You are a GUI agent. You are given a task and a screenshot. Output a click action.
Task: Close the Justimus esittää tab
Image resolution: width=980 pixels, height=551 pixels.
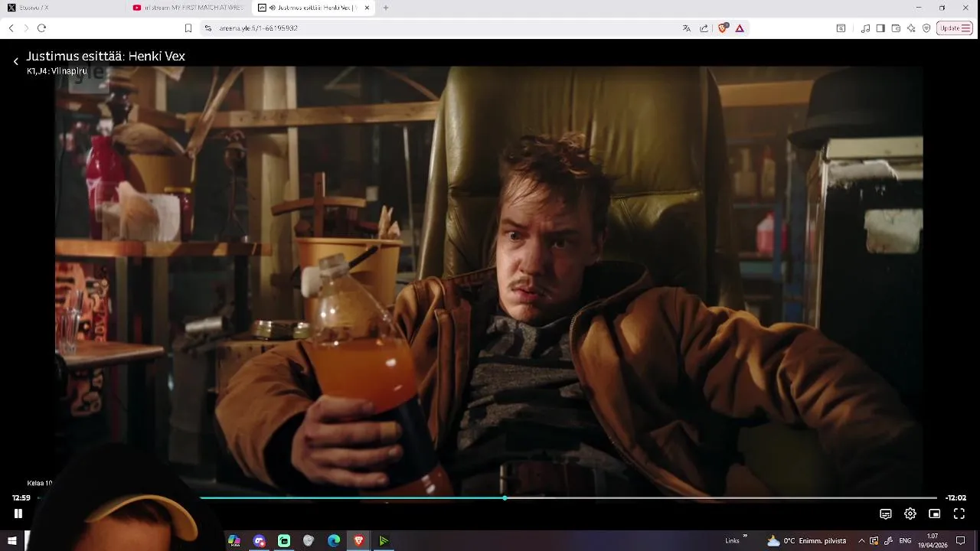[367, 8]
